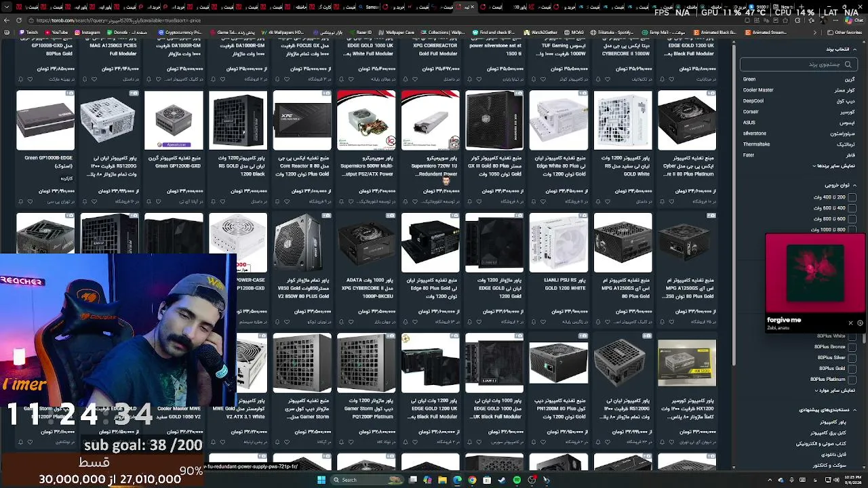
Task: Click the ADATA XPG CYBERCORE II 1000P title
Action: coord(366,288)
